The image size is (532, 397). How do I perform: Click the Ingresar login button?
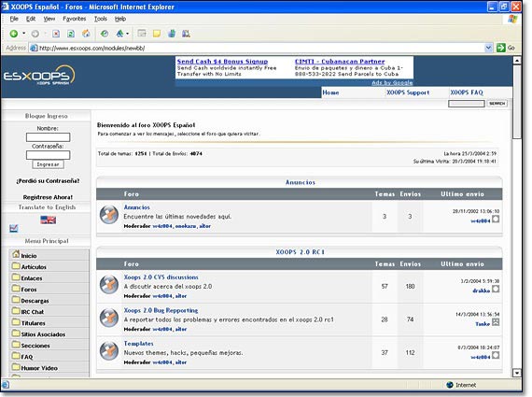click(49, 164)
